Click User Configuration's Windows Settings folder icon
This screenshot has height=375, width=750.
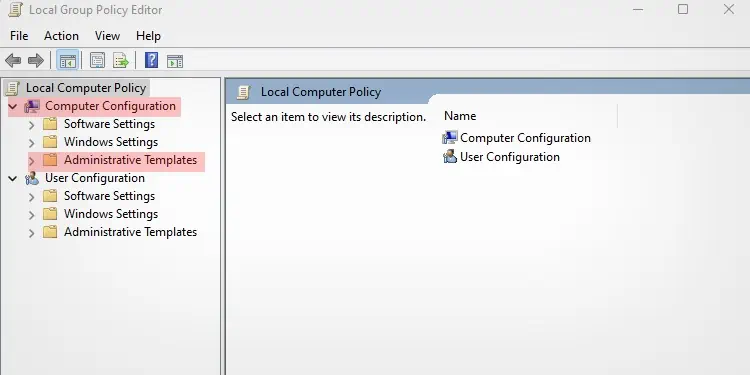coord(50,214)
